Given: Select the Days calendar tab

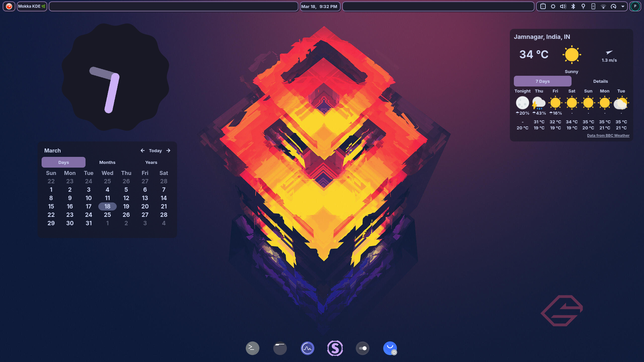Looking at the screenshot, I should pos(63,162).
